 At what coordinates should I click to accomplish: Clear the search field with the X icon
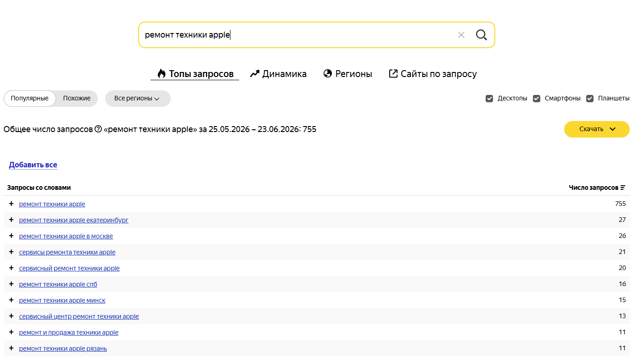click(x=461, y=35)
